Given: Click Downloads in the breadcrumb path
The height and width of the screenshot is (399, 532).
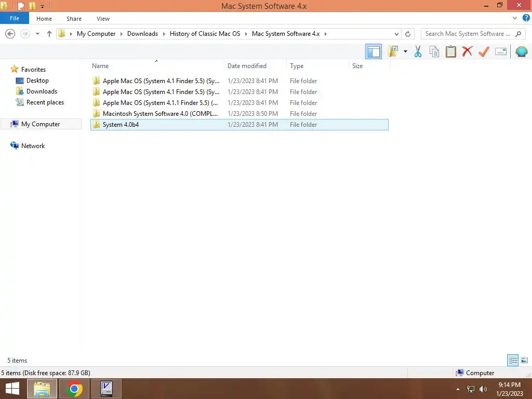Looking at the screenshot, I should pos(142,34).
